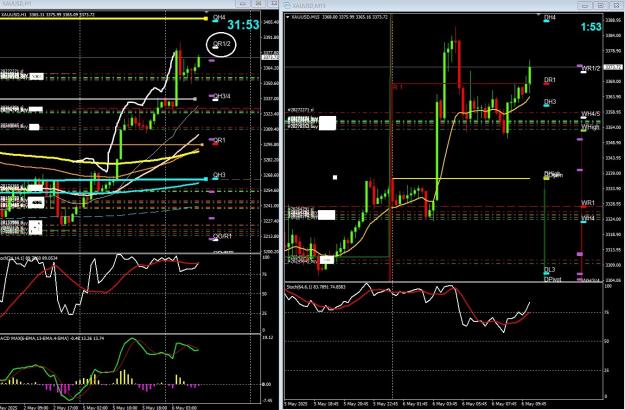Click the Stoch indicator label in H1 chart

click(x=29, y=258)
